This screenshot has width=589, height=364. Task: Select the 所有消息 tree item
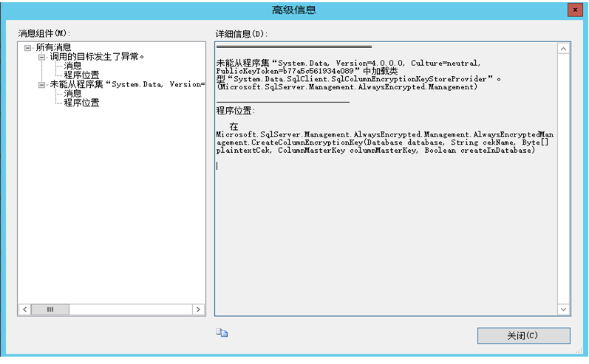coord(53,47)
